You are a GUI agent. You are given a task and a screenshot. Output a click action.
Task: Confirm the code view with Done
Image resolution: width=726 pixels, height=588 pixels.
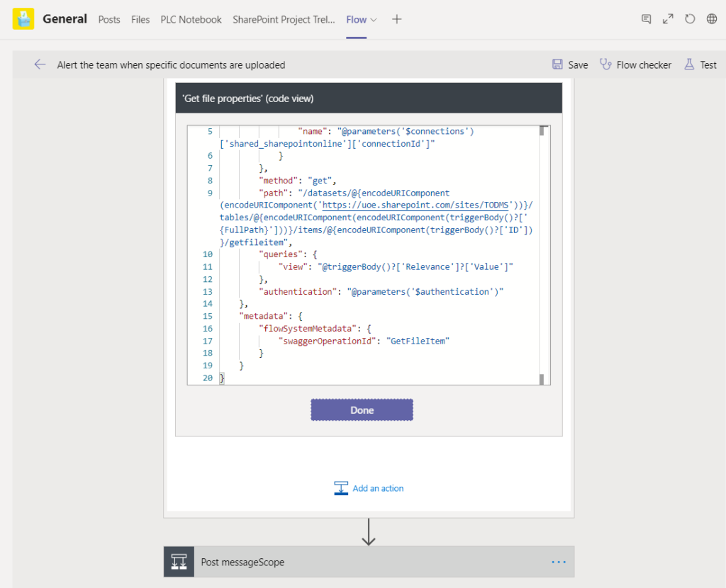(x=362, y=409)
